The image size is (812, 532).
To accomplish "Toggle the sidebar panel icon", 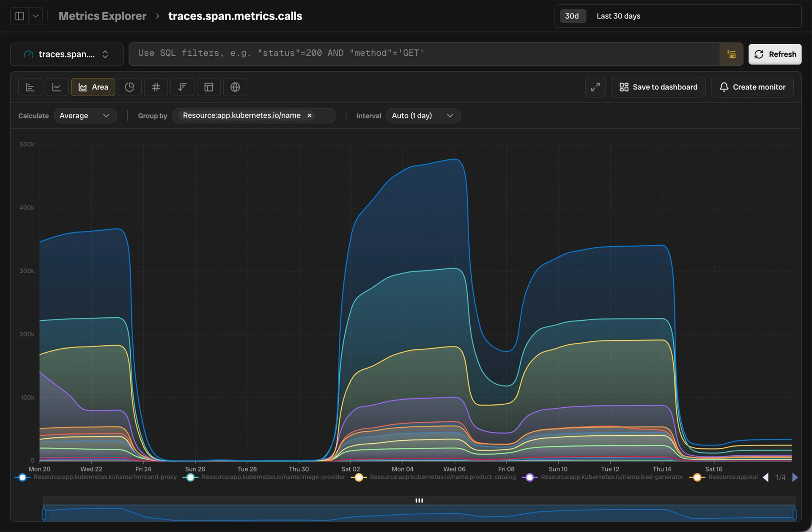I will coord(19,16).
